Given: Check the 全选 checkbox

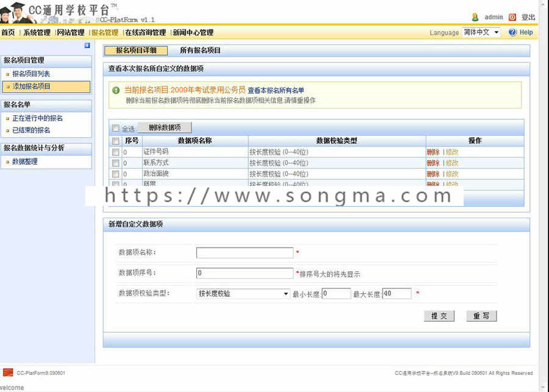Looking at the screenshot, I should click(x=115, y=128).
